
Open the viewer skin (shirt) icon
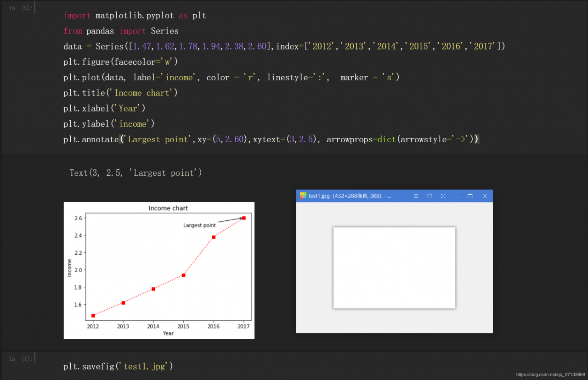[430, 196]
